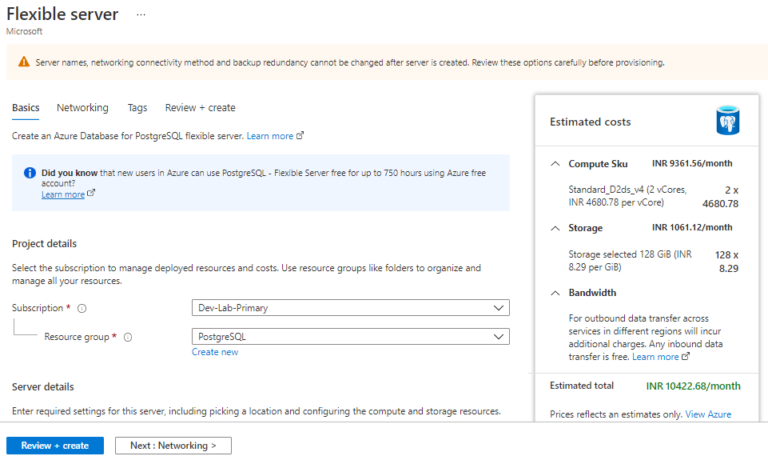
Task: Open the Subscription dropdown
Action: (x=349, y=308)
